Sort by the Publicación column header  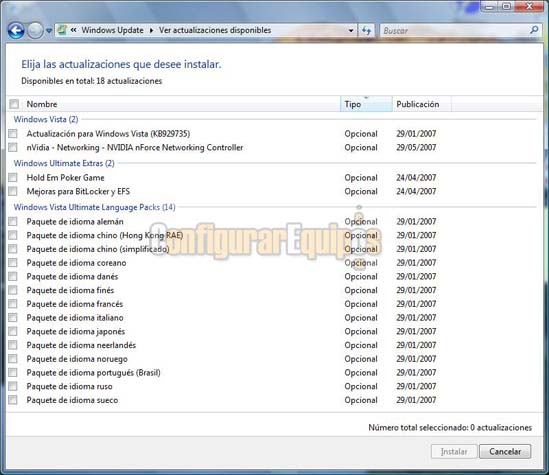click(422, 104)
